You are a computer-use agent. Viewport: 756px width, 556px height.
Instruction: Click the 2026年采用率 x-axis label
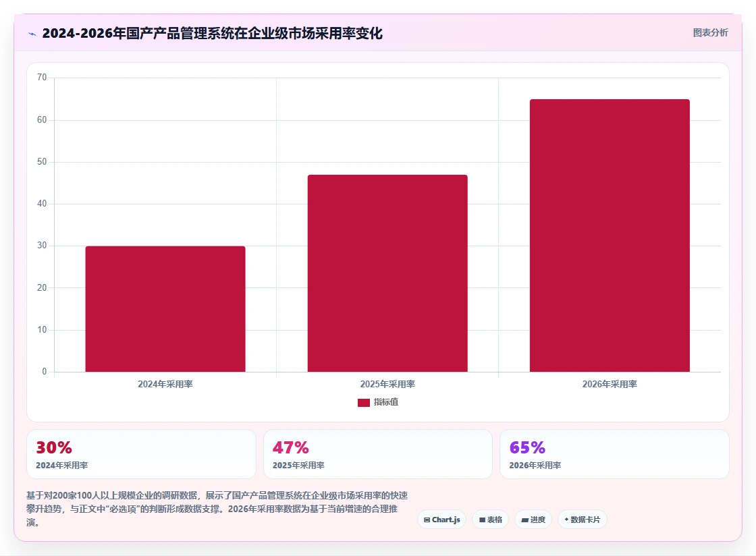[x=610, y=384]
